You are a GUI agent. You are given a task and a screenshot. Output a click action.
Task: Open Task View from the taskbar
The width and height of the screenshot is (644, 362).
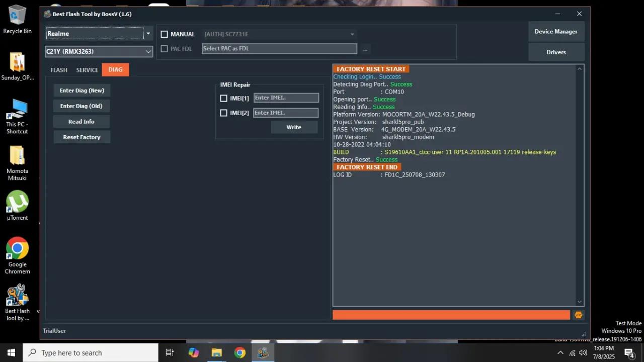click(x=170, y=352)
